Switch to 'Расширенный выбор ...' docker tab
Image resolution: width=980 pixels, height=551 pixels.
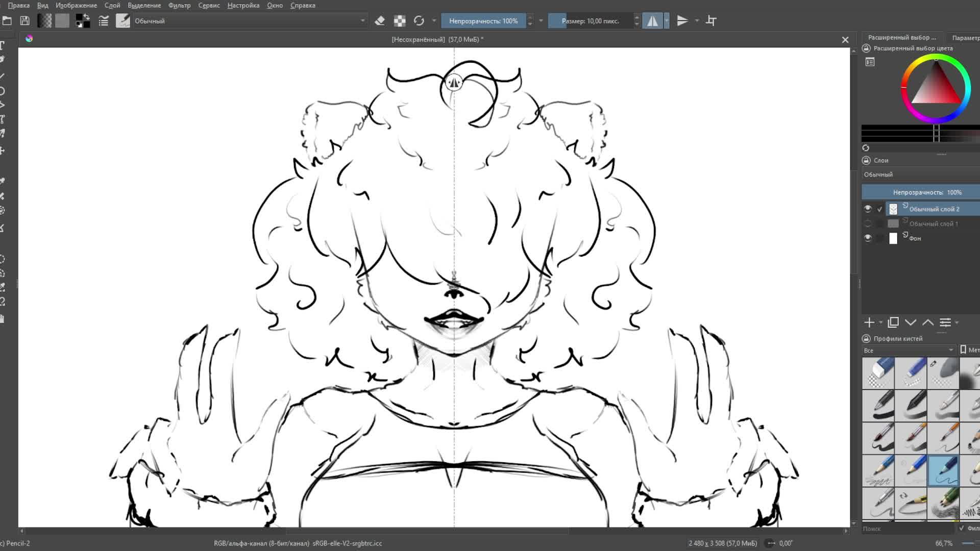[902, 38]
